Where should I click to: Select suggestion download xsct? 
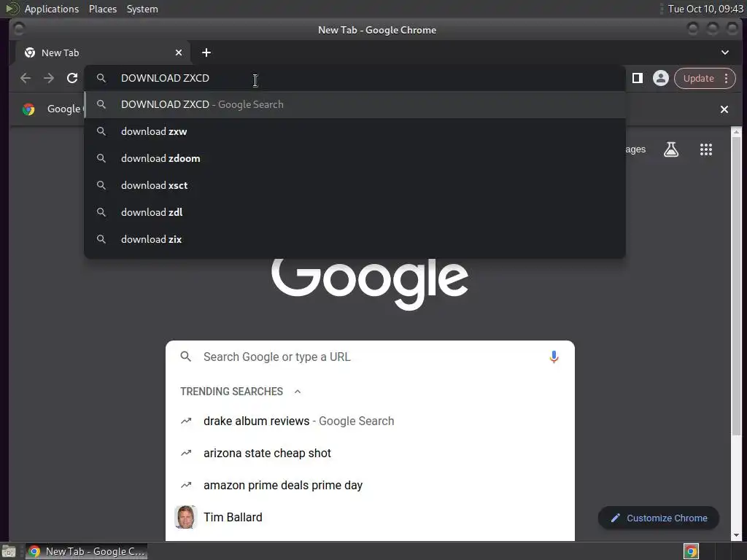[x=355, y=185]
